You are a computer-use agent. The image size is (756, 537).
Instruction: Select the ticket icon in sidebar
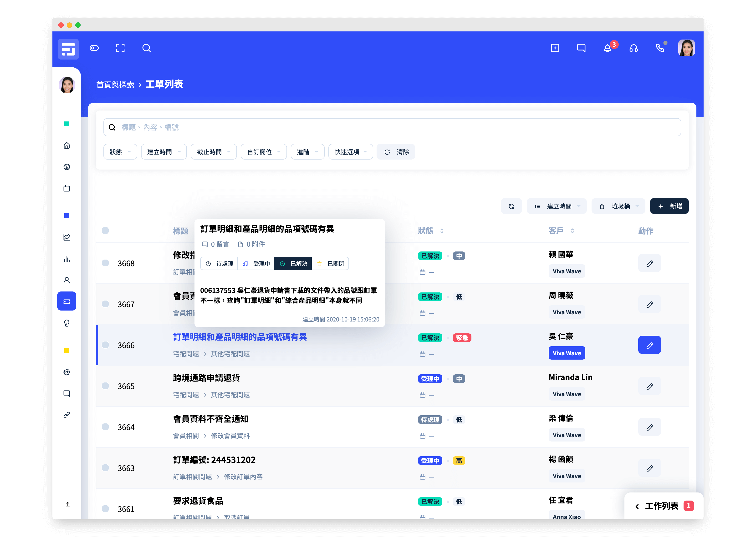point(67,301)
